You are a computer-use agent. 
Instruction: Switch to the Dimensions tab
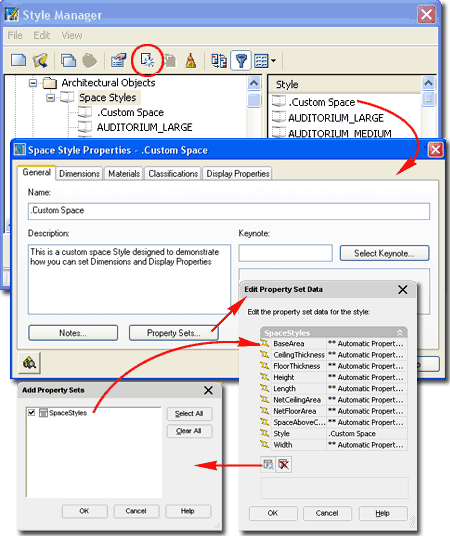pos(79,174)
